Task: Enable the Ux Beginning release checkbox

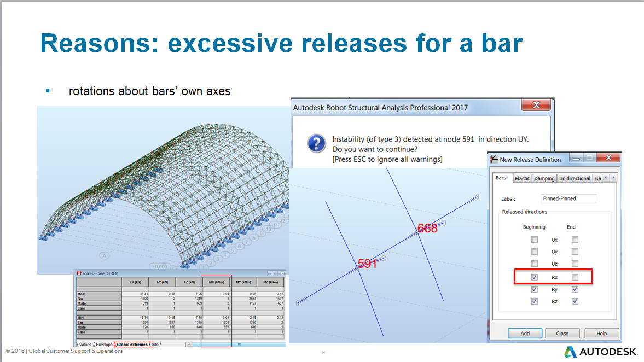Action: tap(534, 240)
